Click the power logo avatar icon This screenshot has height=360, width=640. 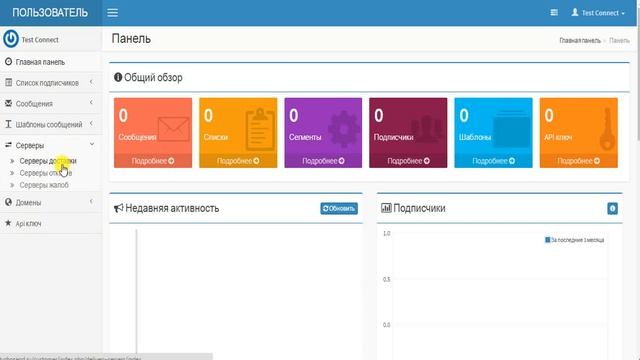point(11,39)
